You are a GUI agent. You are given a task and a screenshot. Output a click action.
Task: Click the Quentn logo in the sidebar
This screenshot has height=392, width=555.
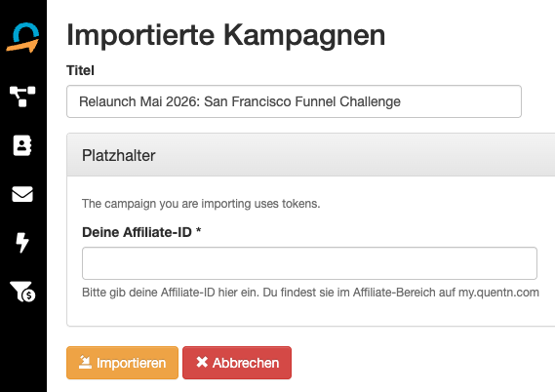click(22, 38)
